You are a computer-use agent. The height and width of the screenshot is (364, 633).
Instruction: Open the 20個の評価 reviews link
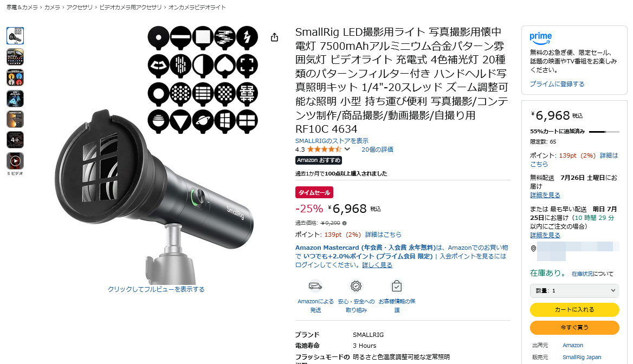click(377, 149)
